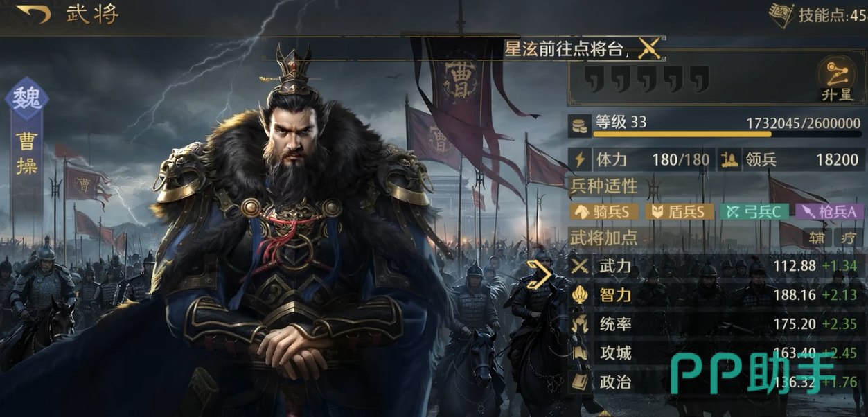Select the 弓兵C troop aptitude tag
Image resolution: width=868 pixels, height=417 pixels.
[754, 212]
